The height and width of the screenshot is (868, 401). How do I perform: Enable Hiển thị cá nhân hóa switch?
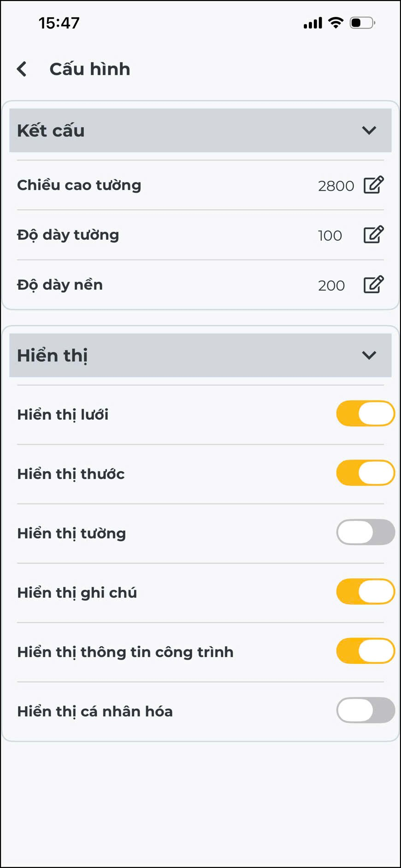366,710
